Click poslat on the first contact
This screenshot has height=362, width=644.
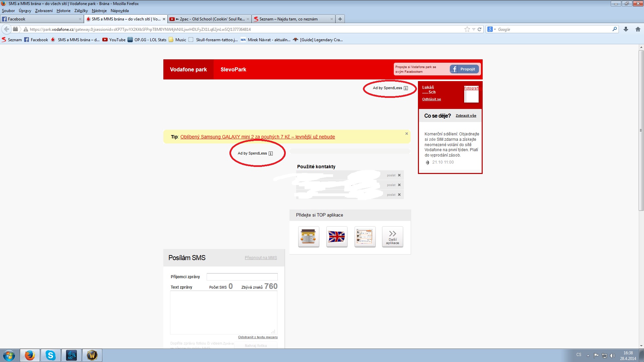391,175
